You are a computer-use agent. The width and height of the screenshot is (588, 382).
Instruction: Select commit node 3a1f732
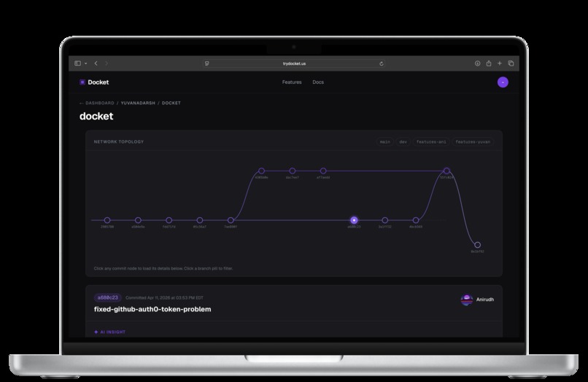pos(384,220)
